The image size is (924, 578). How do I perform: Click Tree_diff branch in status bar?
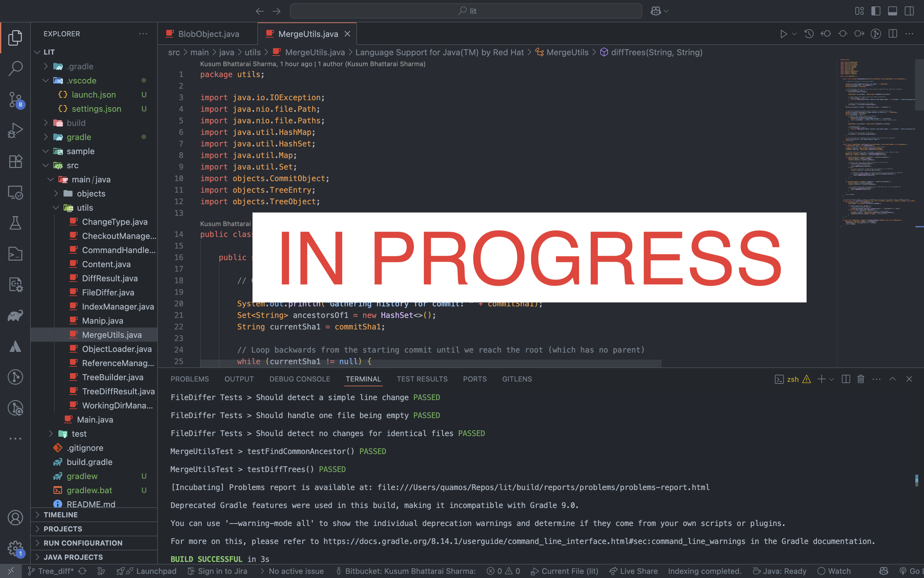50,571
